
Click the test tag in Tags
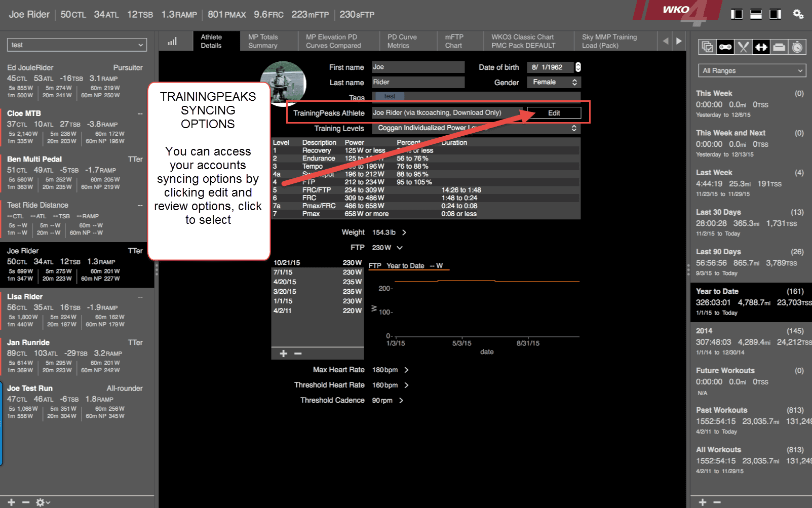point(390,96)
